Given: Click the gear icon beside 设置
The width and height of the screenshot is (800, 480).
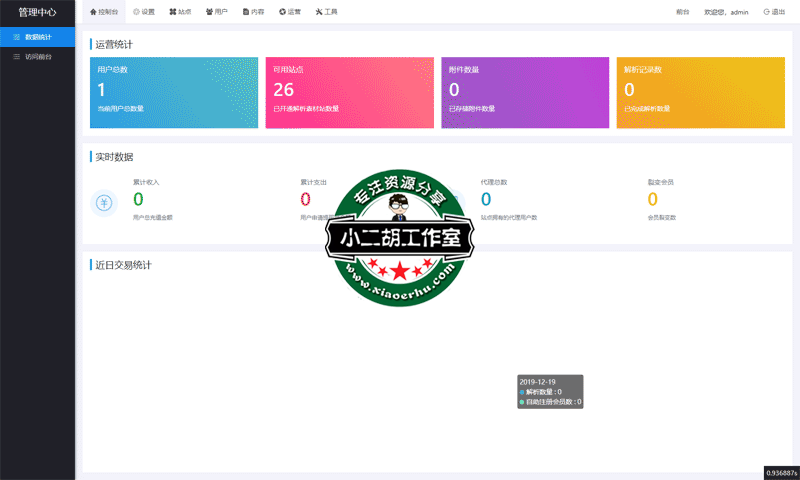Looking at the screenshot, I should 136,12.
